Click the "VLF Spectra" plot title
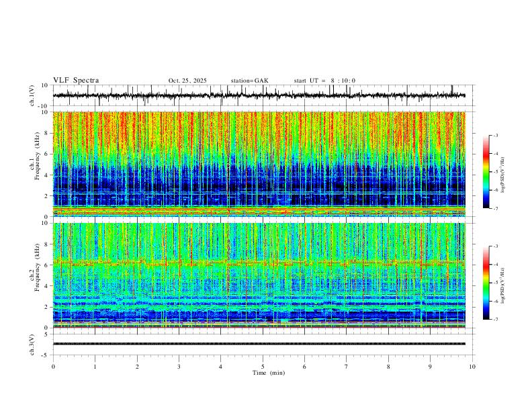 tap(76, 81)
